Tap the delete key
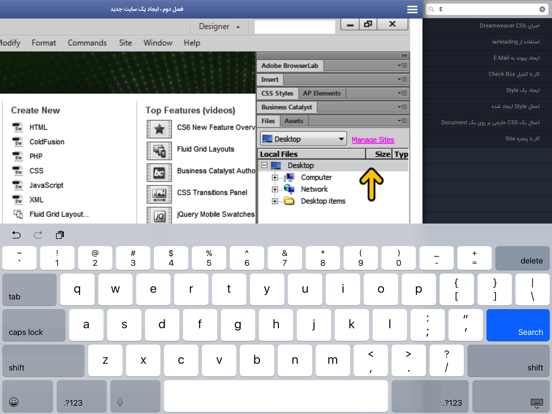Image resolution: width=552 pixels, height=414 pixels. tap(522, 258)
